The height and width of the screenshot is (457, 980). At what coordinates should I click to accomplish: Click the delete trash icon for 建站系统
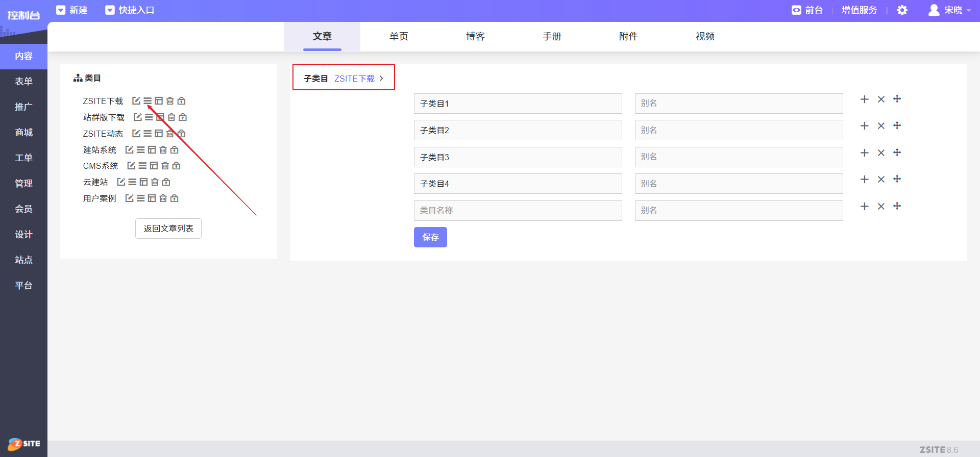[x=163, y=150]
